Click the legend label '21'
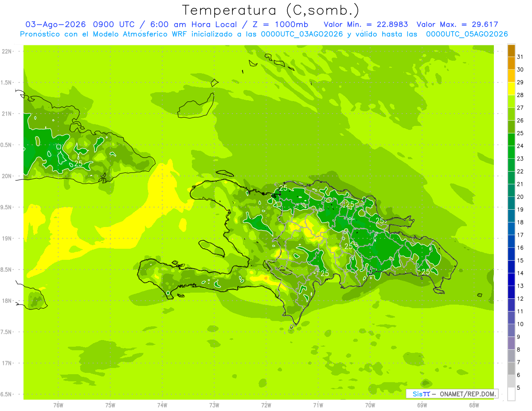The image size is (532, 411). coord(520,184)
